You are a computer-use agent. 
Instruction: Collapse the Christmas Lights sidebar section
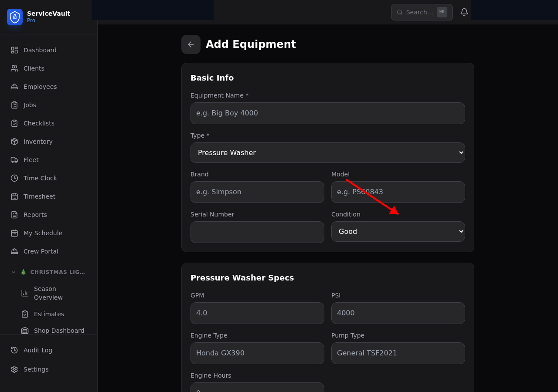pos(13,272)
